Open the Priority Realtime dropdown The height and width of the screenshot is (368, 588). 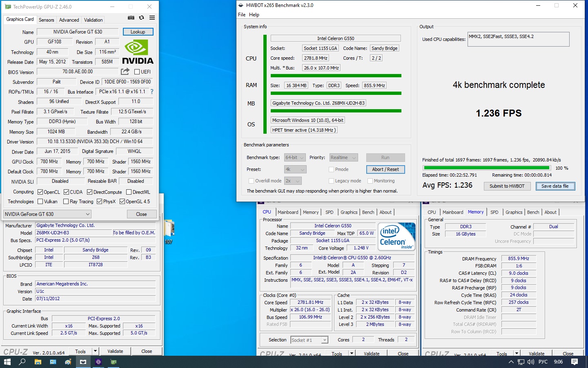click(343, 157)
